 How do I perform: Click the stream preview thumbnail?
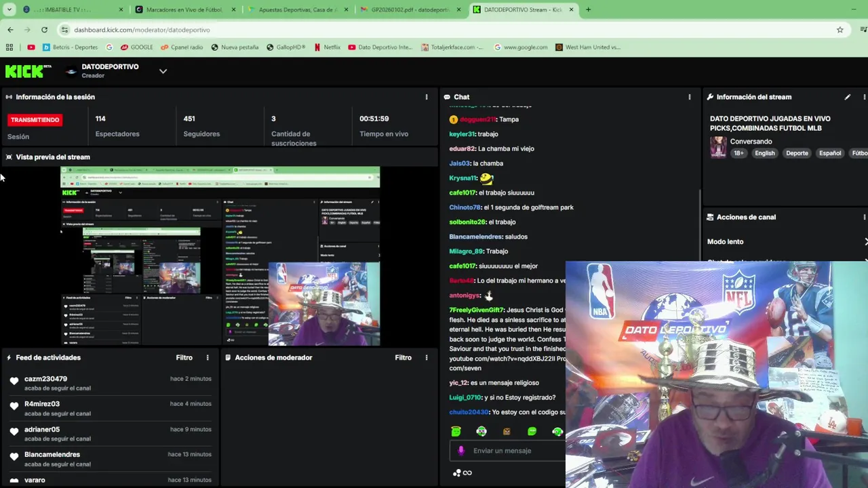tap(220, 256)
